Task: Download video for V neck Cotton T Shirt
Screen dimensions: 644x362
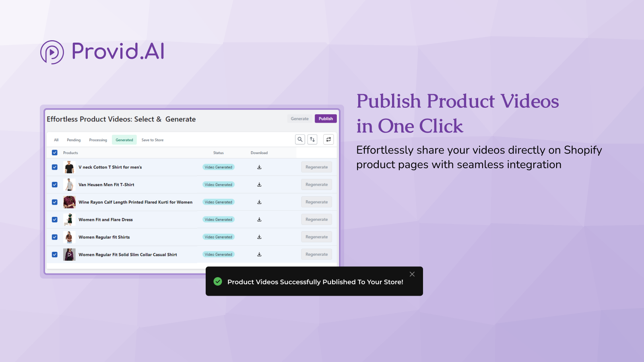Action: coord(259,167)
